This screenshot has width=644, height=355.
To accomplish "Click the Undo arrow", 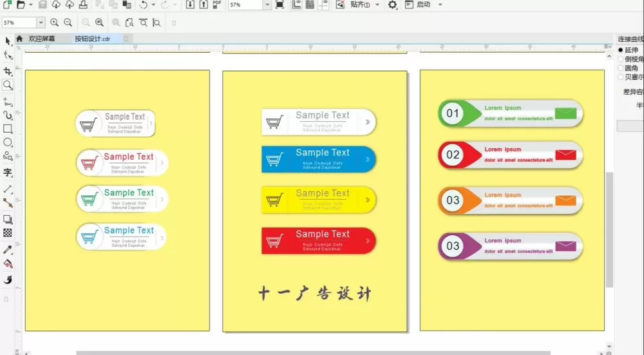I will [x=144, y=5].
